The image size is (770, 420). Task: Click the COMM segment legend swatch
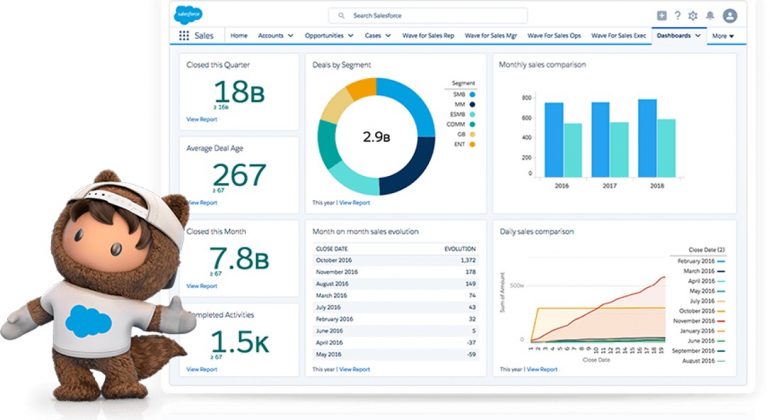tap(472, 124)
